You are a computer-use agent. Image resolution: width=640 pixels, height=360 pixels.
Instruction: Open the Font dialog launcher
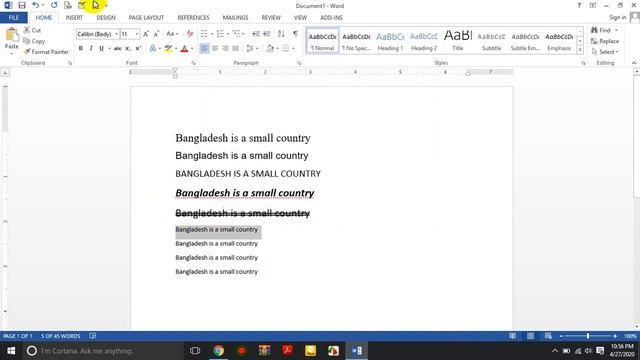(x=193, y=63)
